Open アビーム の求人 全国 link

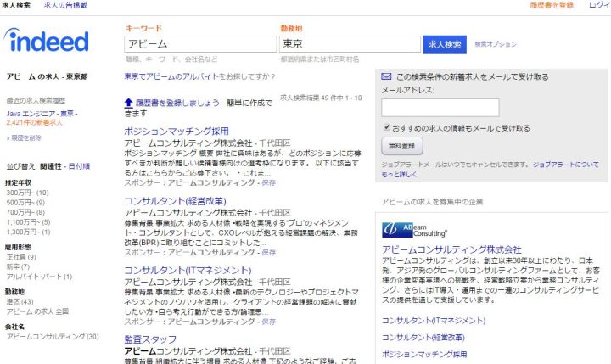[37, 311]
